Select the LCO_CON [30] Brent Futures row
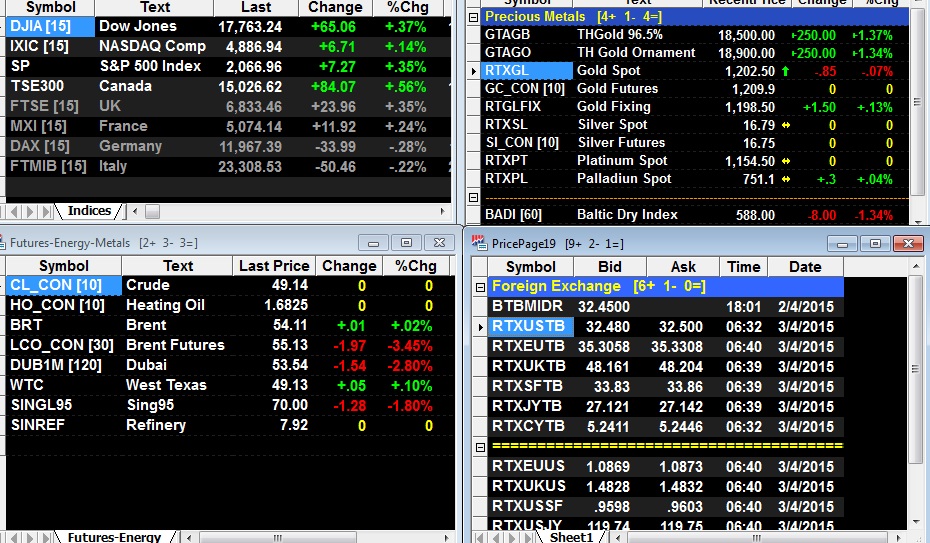This screenshot has width=930, height=543. pos(230,346)
